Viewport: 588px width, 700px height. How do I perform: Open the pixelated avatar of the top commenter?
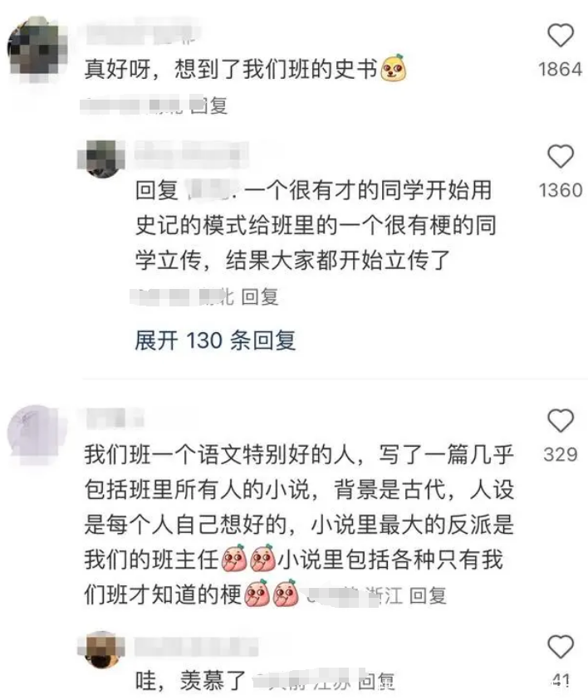click(37, 49)
